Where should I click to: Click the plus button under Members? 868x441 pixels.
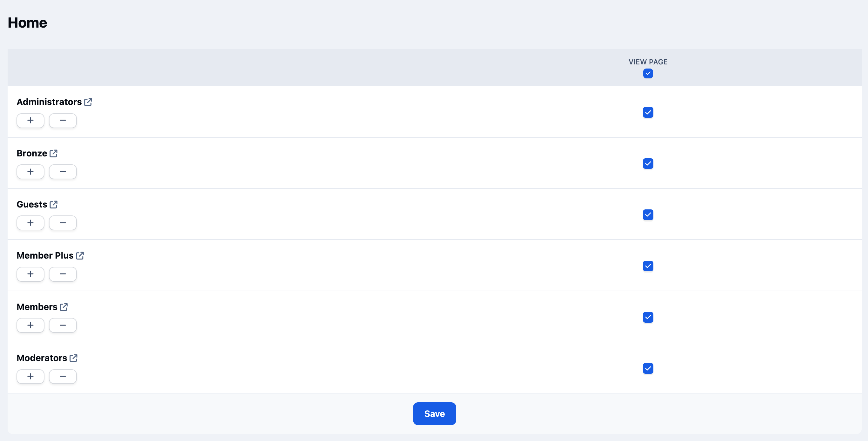tap(30, 325)
